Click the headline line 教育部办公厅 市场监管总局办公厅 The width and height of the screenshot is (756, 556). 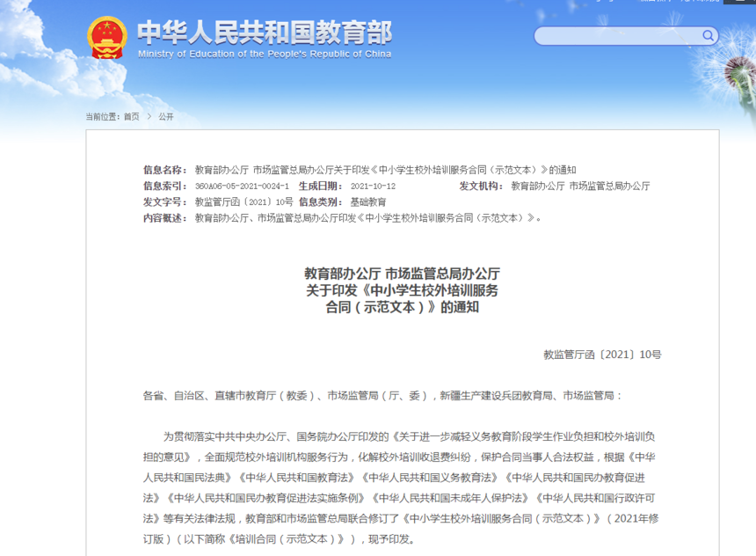click(x=402, y=274)
